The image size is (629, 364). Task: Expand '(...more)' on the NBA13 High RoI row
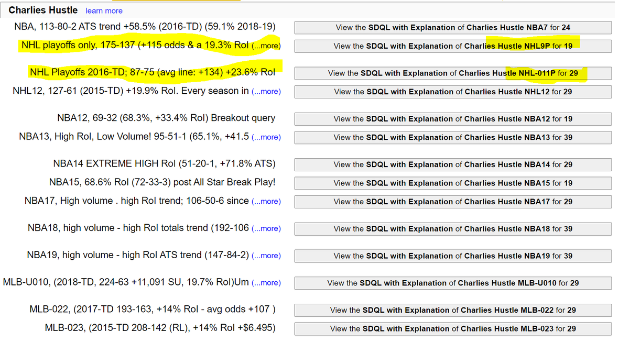click(x=266, y=137)
